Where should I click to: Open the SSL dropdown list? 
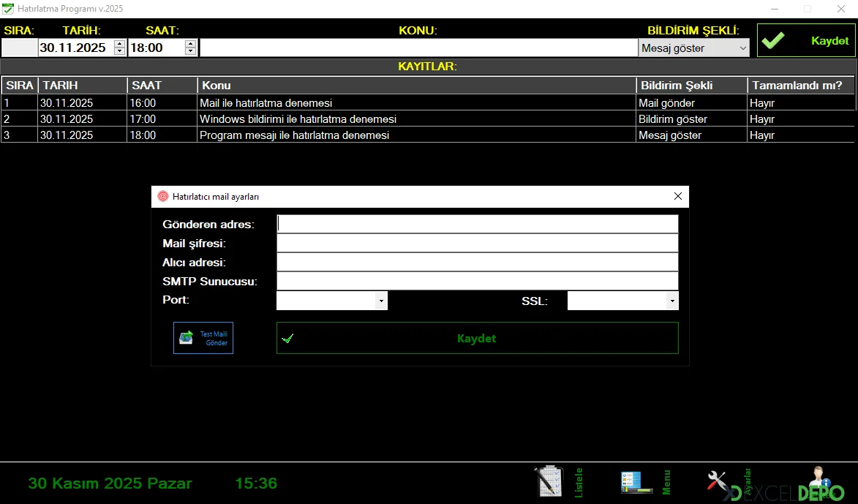pos(671,301)
